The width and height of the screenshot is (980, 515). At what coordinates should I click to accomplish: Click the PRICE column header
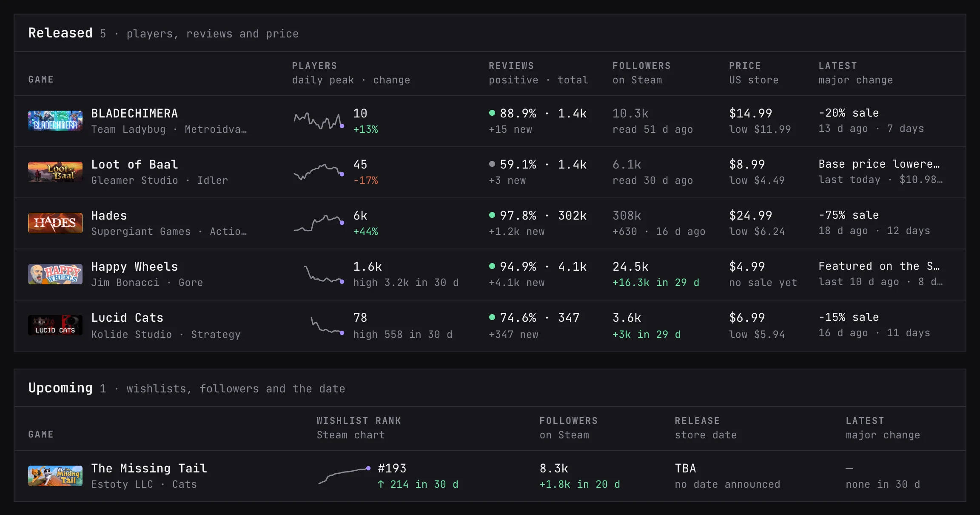[745, 66]
